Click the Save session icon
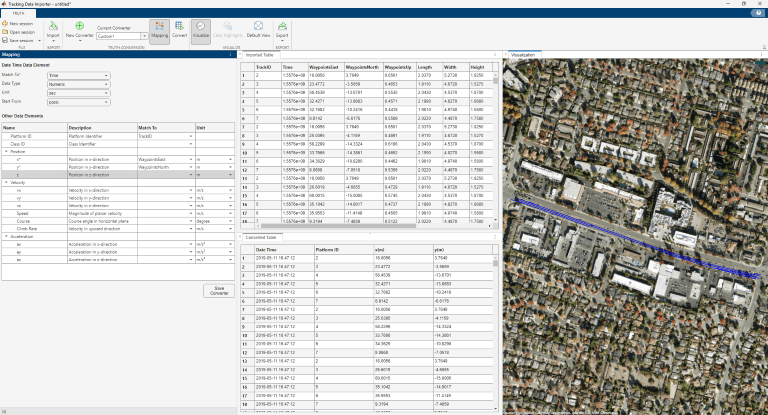 click(5, 40)
